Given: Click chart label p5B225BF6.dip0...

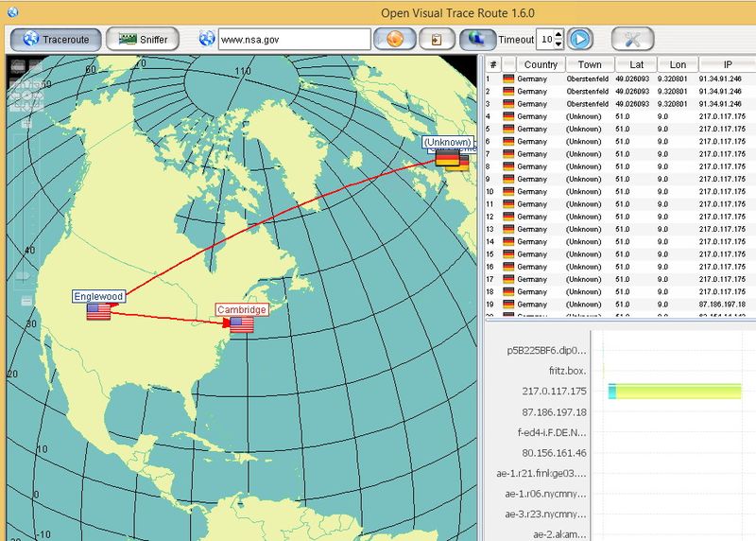Looking at the screenshot, I should 546,350.
